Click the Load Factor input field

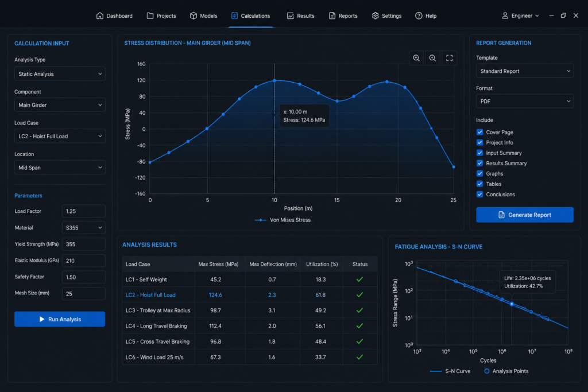click(x=83, y=211)
